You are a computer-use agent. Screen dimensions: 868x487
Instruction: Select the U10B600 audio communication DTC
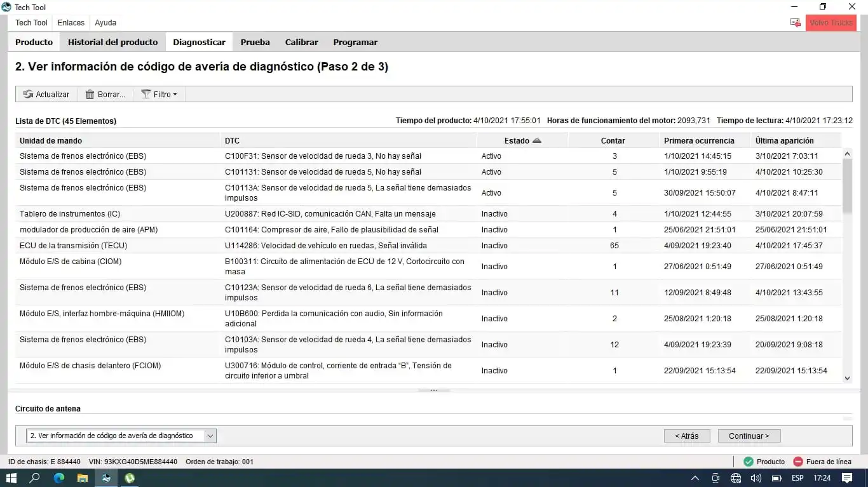tap(428, 318)
